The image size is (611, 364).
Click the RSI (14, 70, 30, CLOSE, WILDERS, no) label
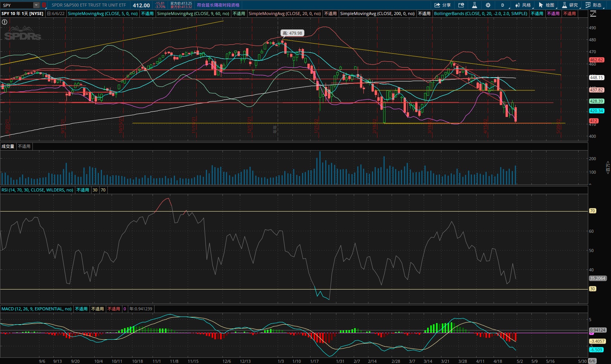(x=37, y=190)
